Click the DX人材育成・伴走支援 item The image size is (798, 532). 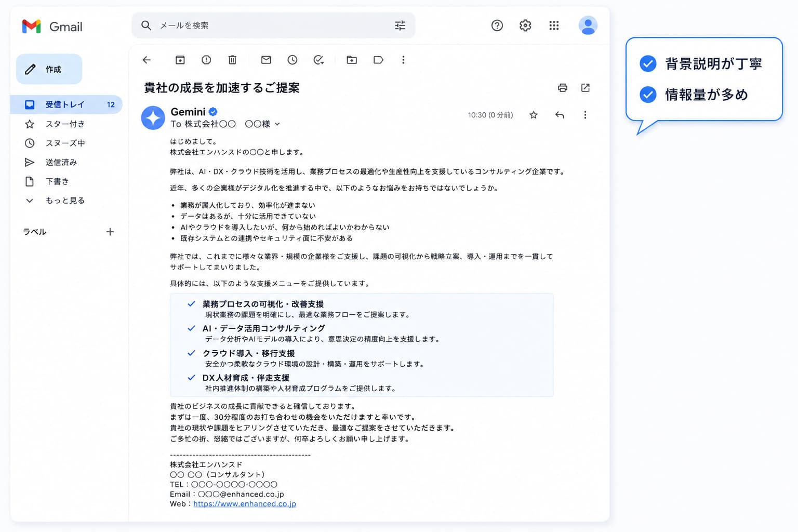pos(246,378)
